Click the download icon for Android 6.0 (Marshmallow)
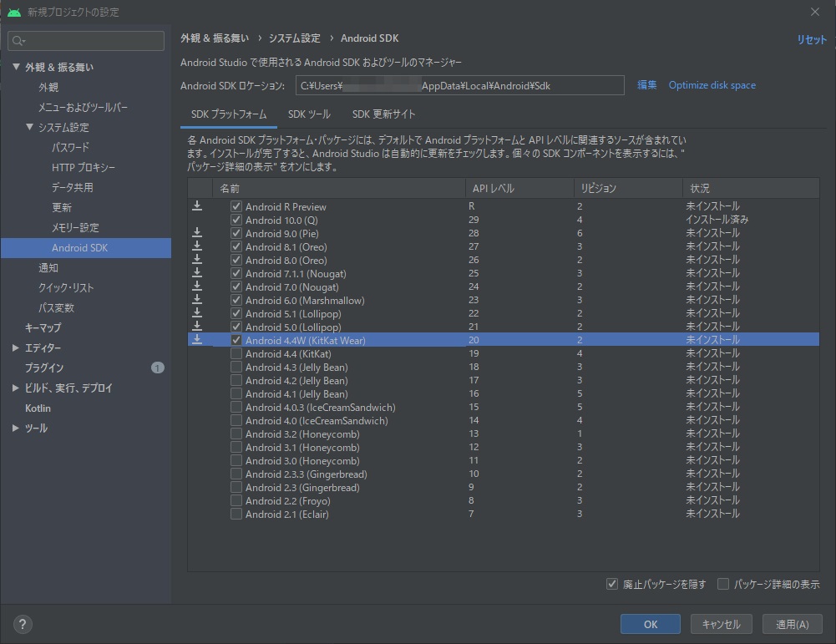Screen dimensions: 836x644 [198, 300]
